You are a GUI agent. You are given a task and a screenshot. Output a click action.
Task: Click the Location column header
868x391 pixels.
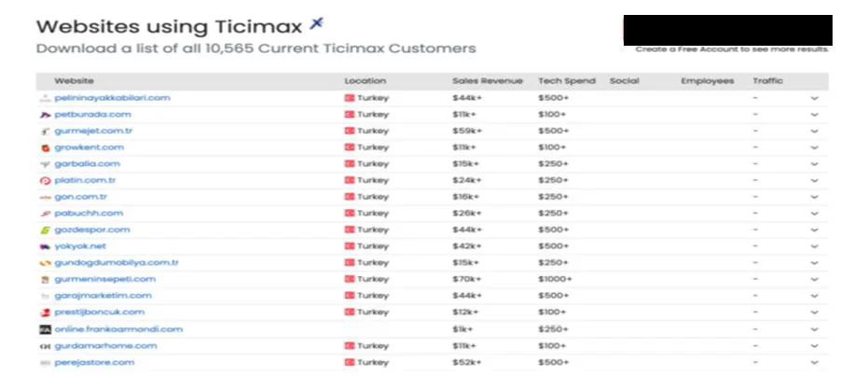coord(365,81)
